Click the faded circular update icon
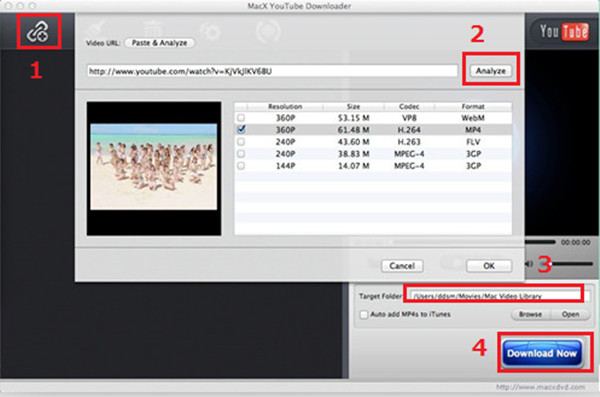The image size is (600, 397). coord(268,31)
